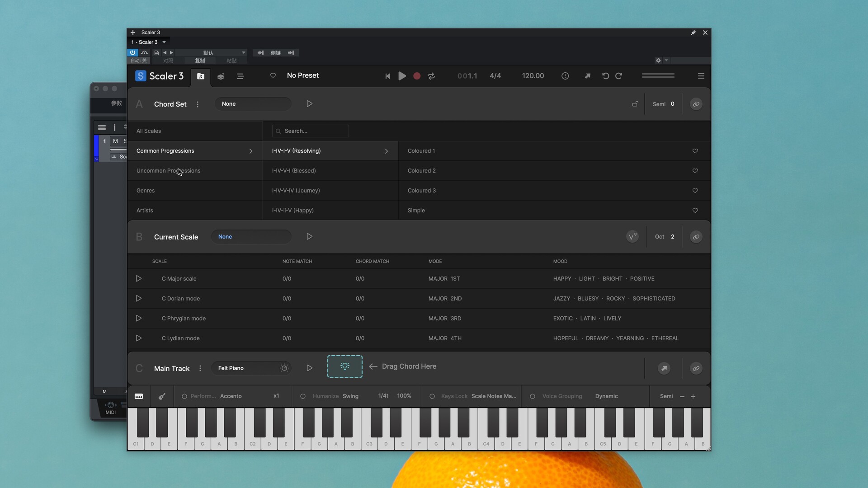
Task: Open Chord Set three-dot options menu
Action: (198, 104)
